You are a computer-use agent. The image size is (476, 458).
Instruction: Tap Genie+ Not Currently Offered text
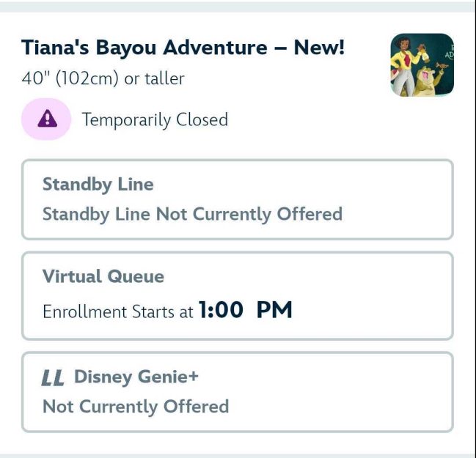coord(136,407)
